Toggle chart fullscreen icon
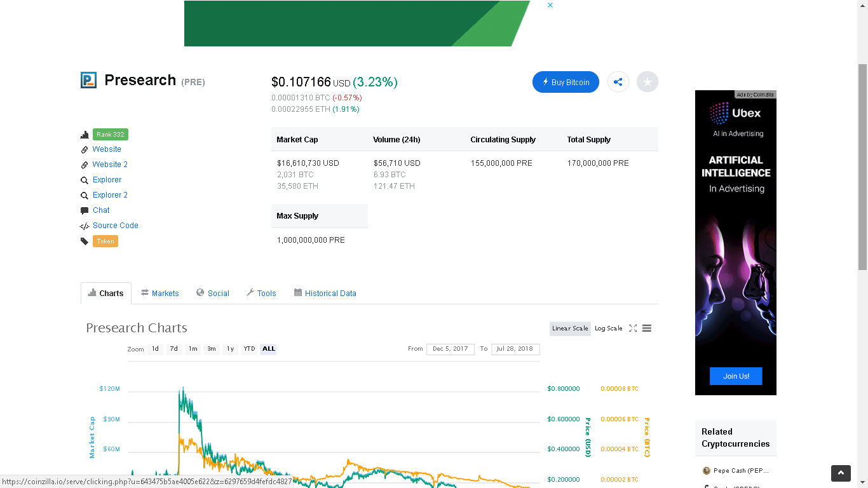Screen dimensions: 868x488 pyautogui.click(x=633, y=329)
